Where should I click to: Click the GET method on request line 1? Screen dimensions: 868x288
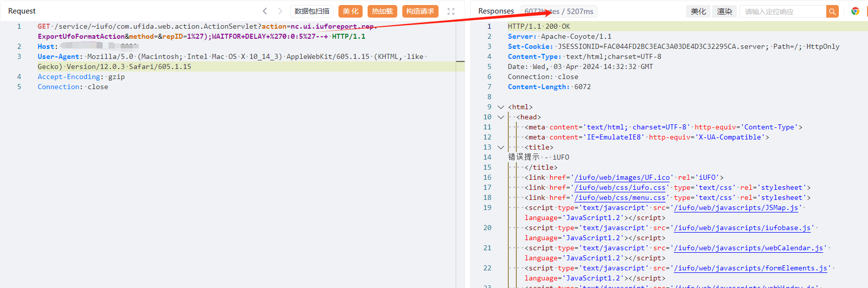tap(44, 26)
